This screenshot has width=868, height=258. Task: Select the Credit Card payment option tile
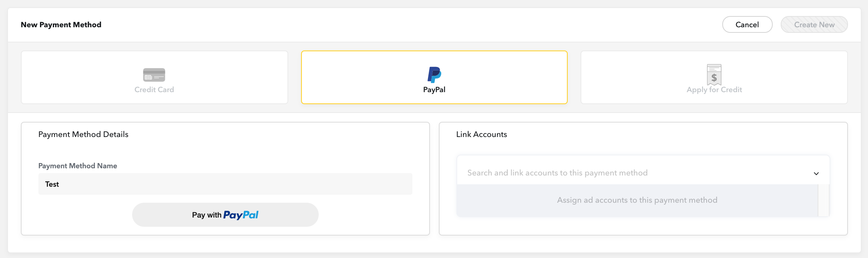click(154, 77)
